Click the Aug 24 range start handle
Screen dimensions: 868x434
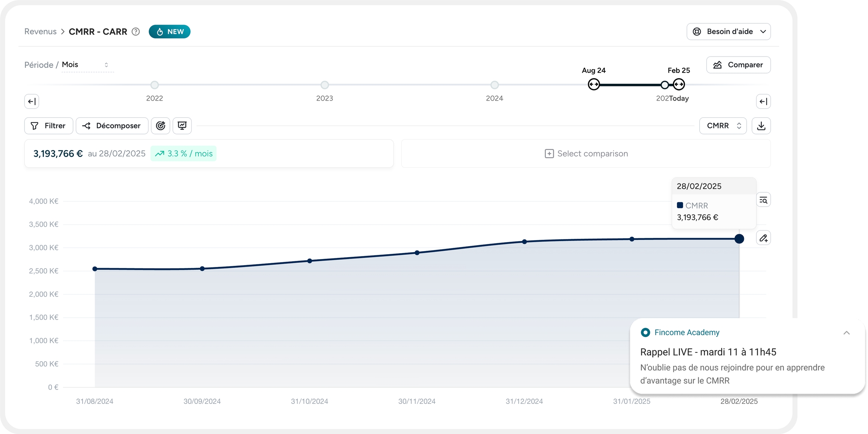tap(594, 84)
